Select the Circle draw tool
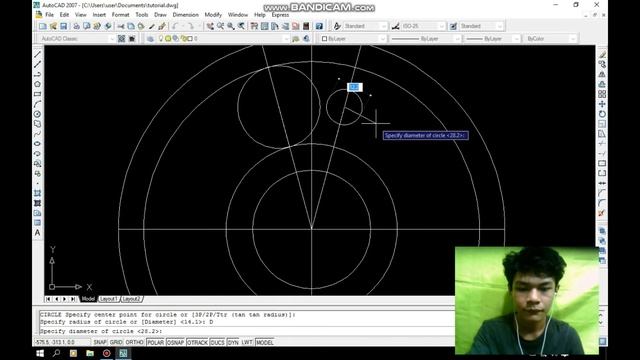This screenshot has height=360, width=640. click(x=37, y=114)
